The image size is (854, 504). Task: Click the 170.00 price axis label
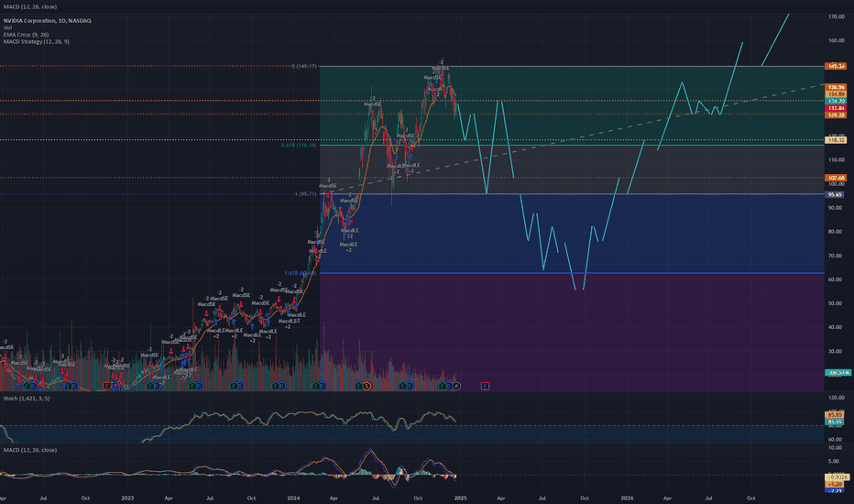coord(836,16)
